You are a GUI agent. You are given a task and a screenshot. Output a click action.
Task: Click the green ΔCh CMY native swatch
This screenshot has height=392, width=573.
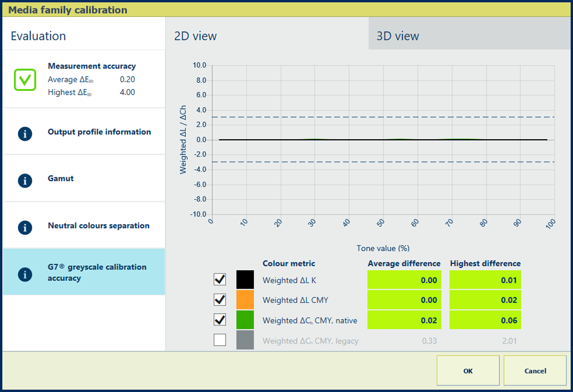(245, 320)
